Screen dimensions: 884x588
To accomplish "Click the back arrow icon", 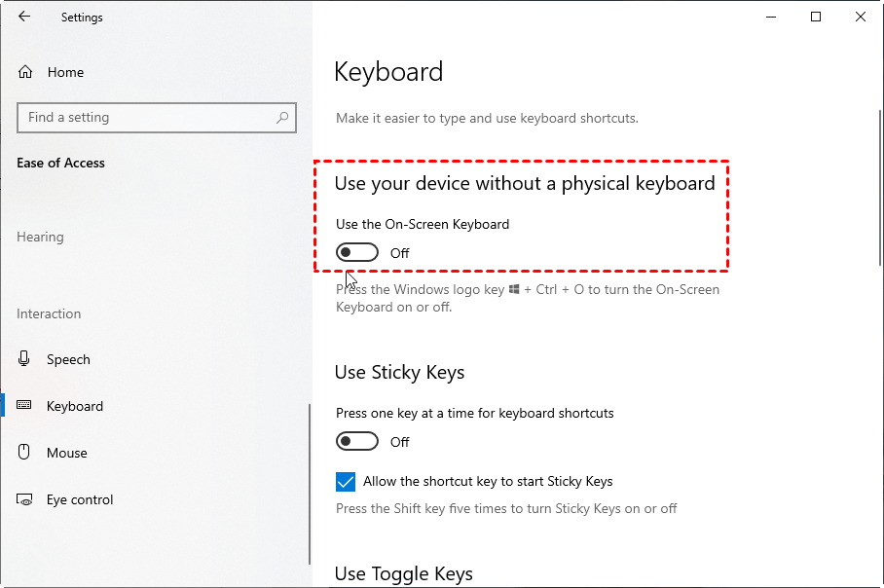I will (x=24, y=17).
